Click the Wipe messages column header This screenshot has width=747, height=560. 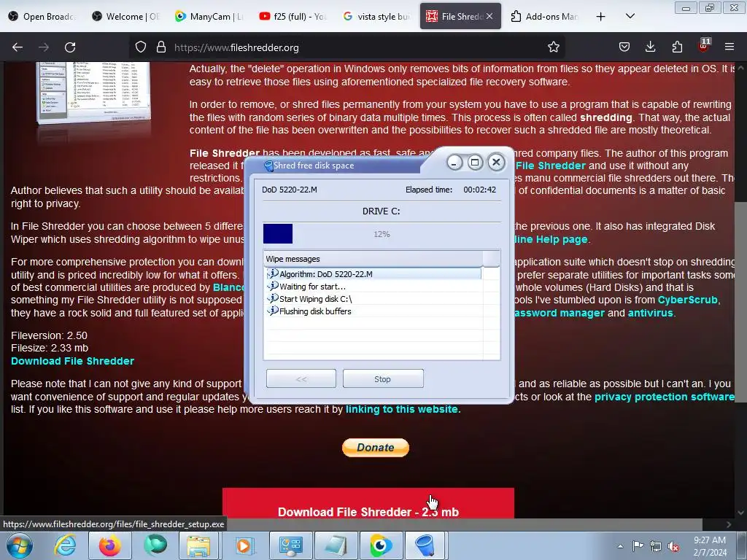[373, 259]
